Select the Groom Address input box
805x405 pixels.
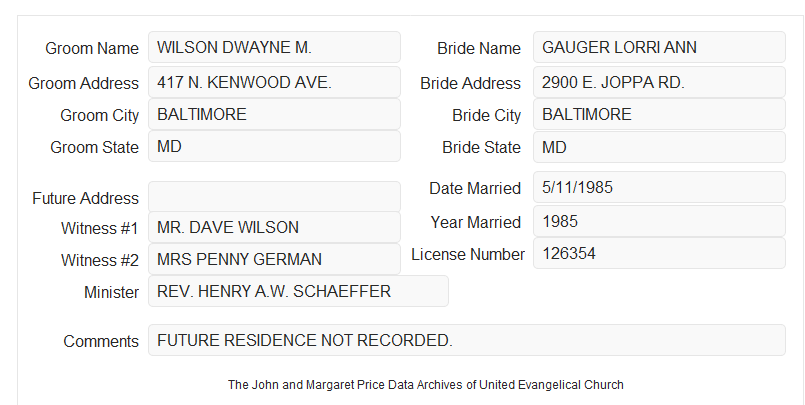coord(274,82)
